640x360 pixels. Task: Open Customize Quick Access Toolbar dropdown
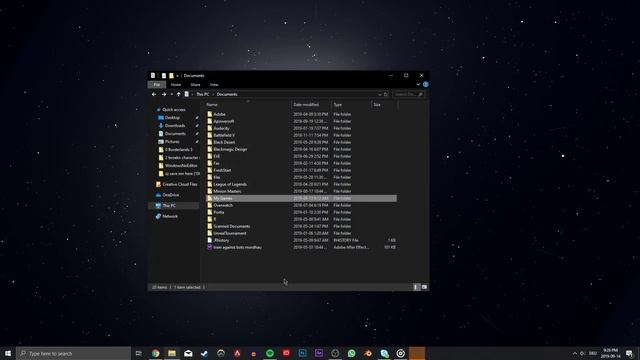[x=177, y=76]
